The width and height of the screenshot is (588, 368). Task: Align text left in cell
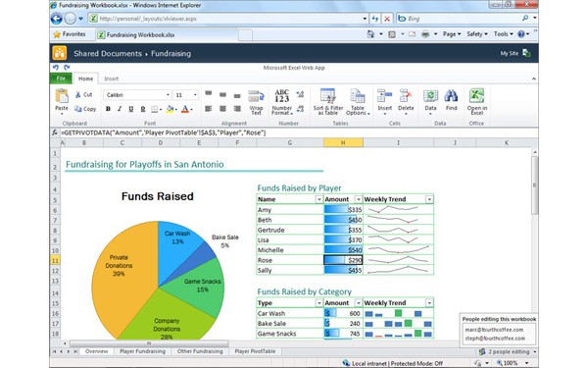[x=209, y=109]
